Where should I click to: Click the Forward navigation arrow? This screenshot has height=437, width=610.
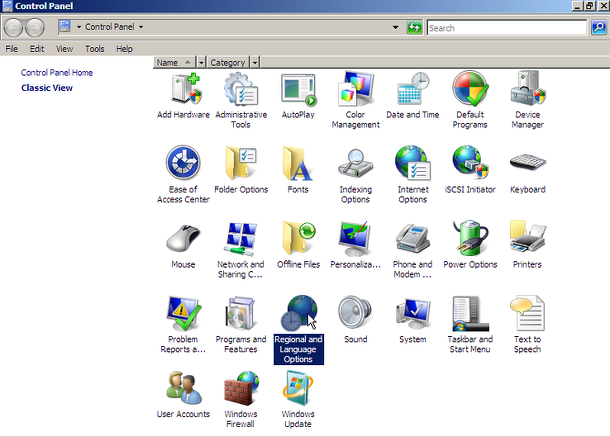35,28
